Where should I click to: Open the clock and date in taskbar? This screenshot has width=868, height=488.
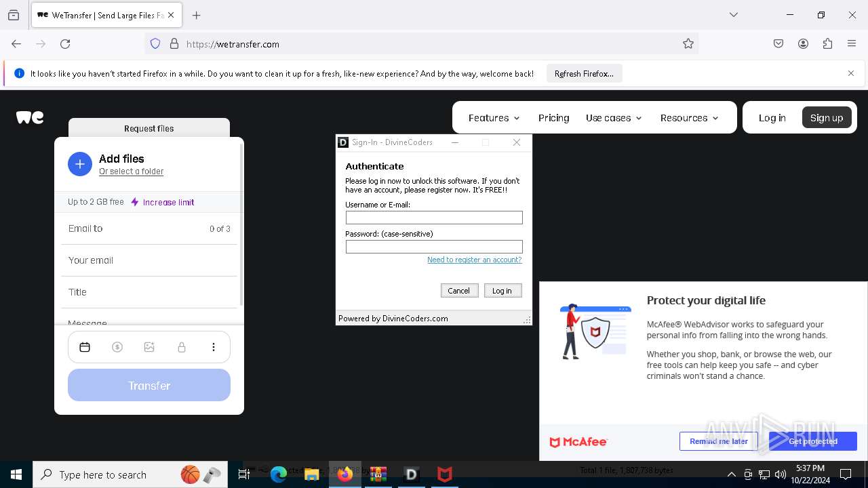(810, 474)
